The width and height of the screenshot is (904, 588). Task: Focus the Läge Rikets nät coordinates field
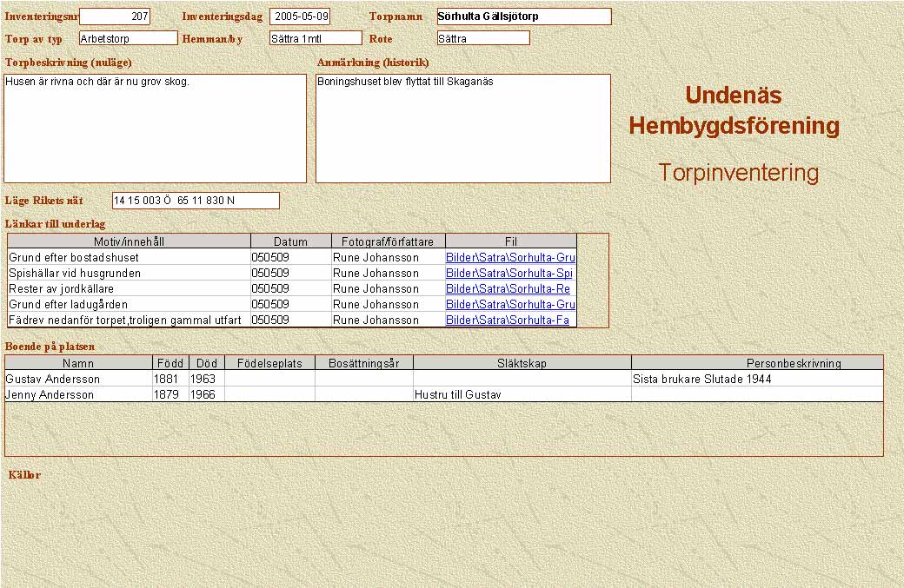196,201
